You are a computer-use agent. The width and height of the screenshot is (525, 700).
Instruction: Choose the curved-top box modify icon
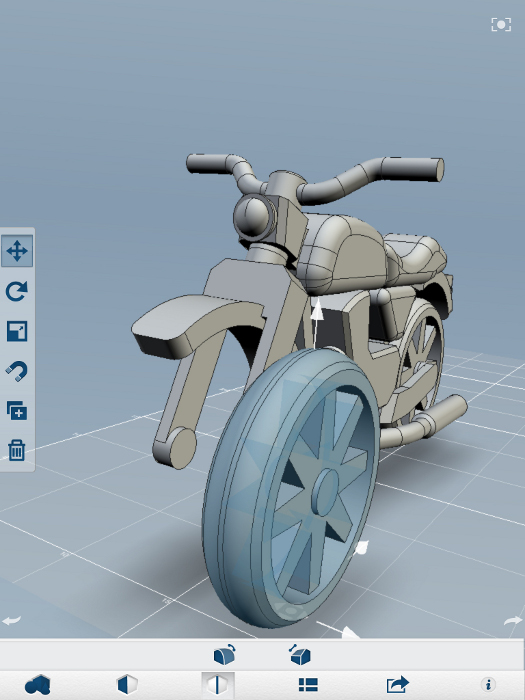(x=225, y=654)
